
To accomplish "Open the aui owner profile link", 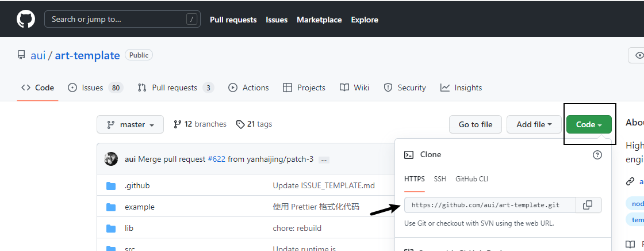I will pos(38,55).
